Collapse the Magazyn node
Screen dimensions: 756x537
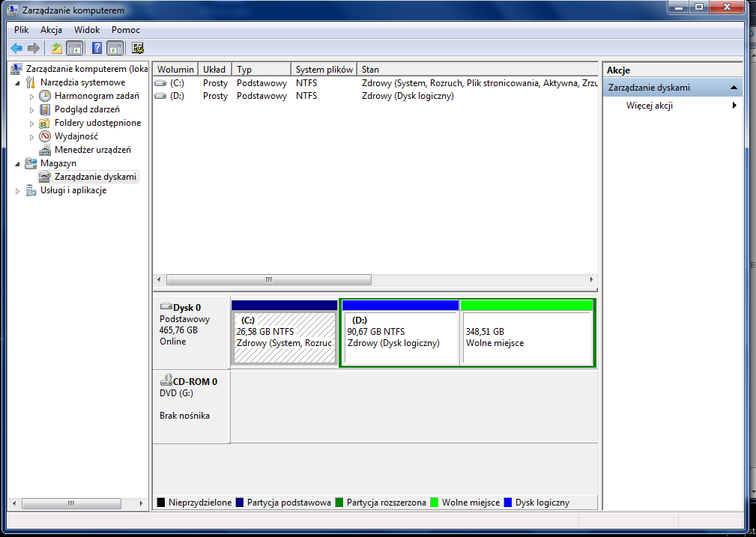pos(18,164)
